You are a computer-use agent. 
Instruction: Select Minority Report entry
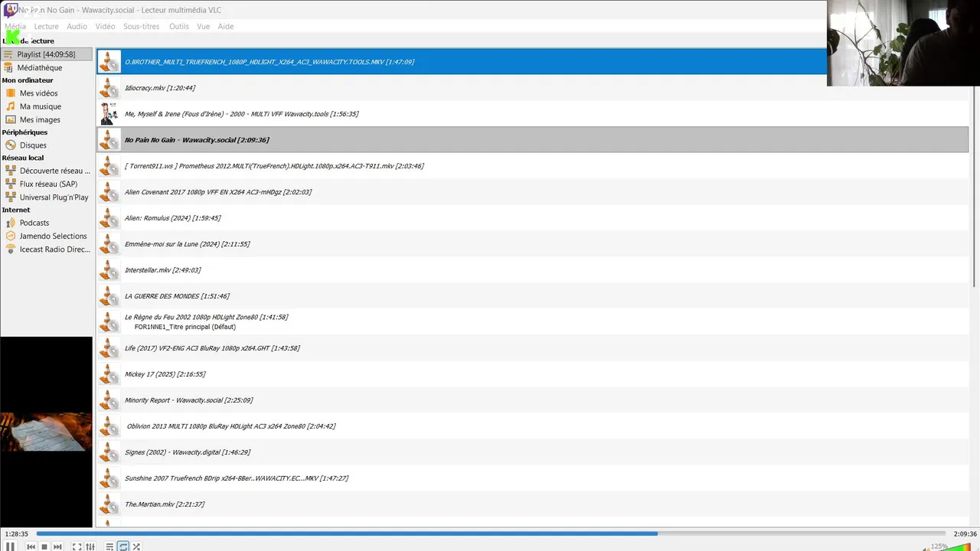pos(532,400)
